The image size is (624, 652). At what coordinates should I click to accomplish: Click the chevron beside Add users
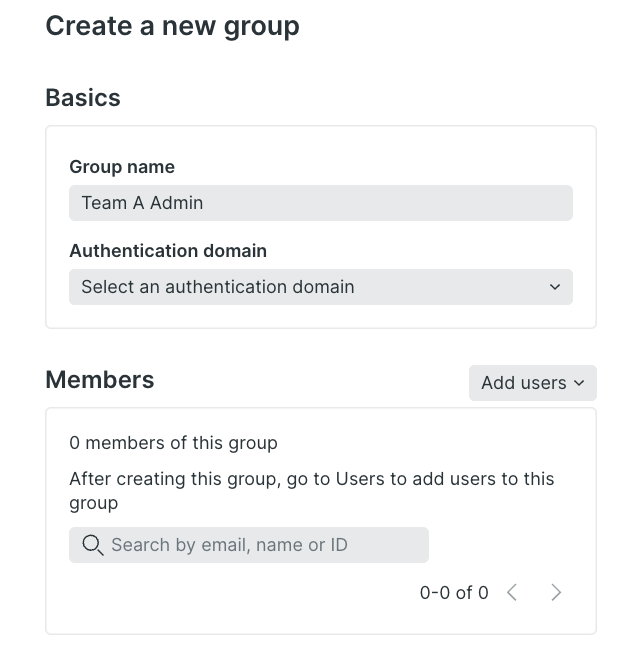point(579,383)
